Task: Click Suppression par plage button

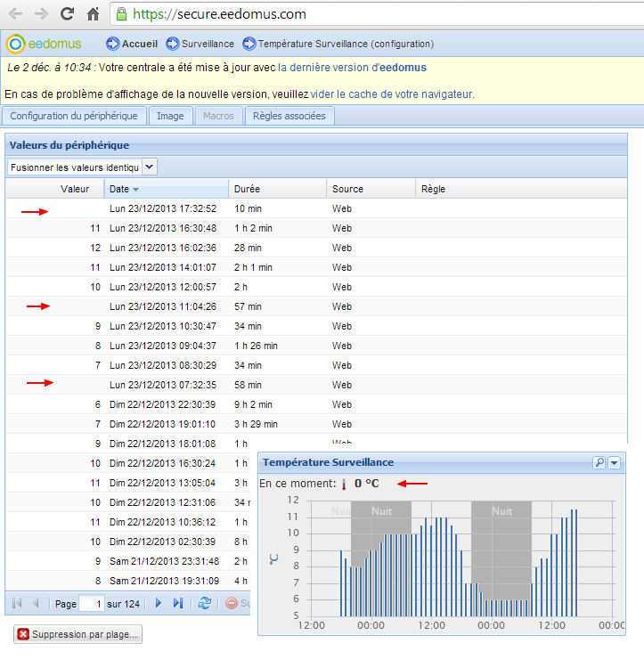Action: coord(77,634)
